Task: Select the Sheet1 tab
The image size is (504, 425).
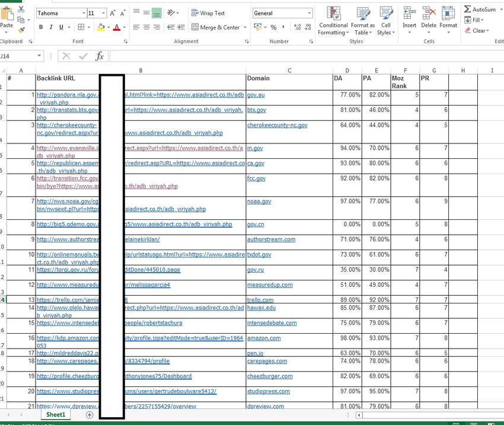Action: pyautogui.click(x=56, y=414)
